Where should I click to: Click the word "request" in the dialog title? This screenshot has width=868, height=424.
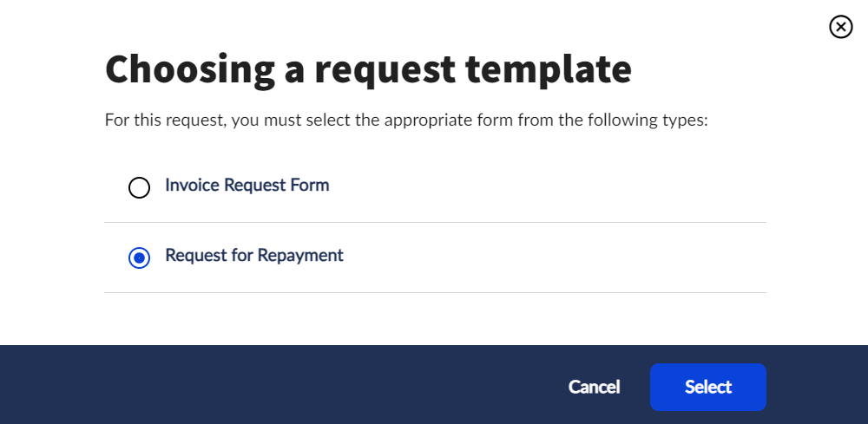(384, 70)
